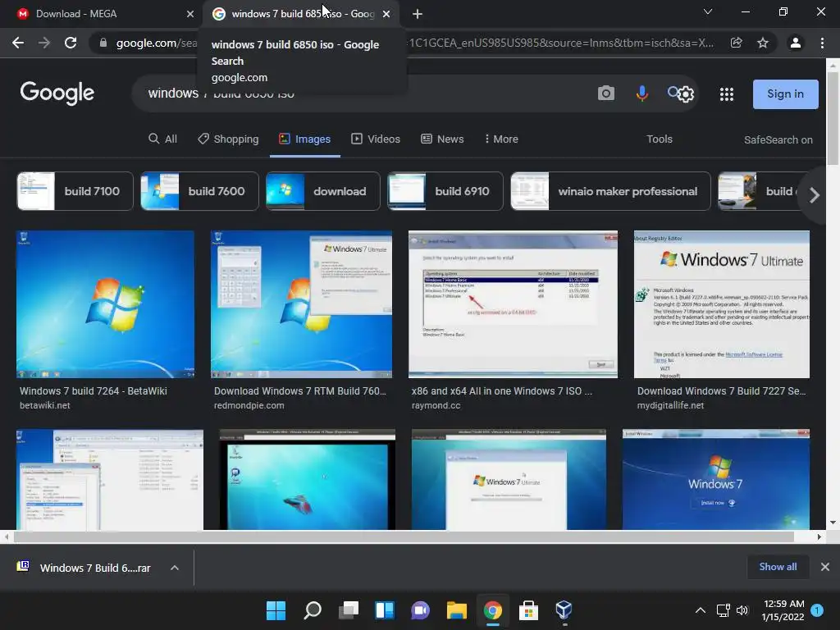Start voice search with the microphone
Screen dimensions: 840x630
(641, 94)
